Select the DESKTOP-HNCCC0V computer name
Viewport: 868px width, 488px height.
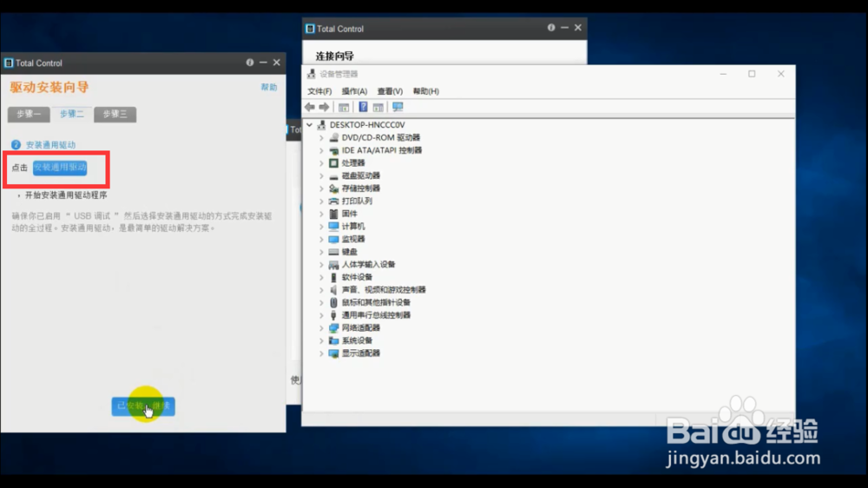[367, 125]
